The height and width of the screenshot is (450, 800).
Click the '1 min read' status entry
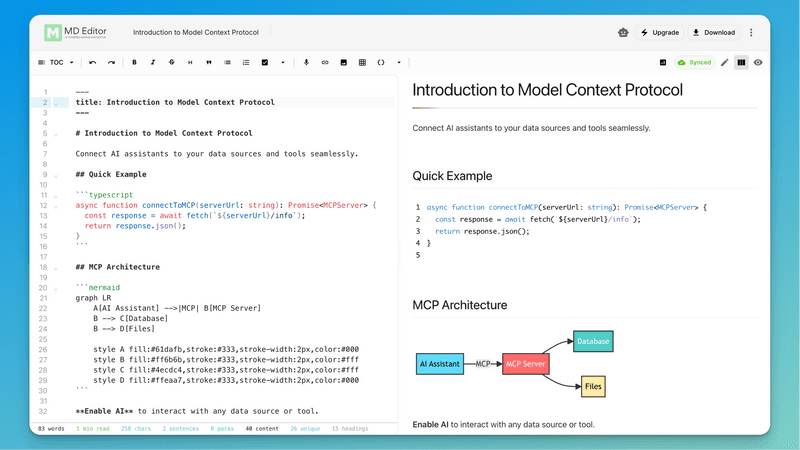click(x=92, y=429)
